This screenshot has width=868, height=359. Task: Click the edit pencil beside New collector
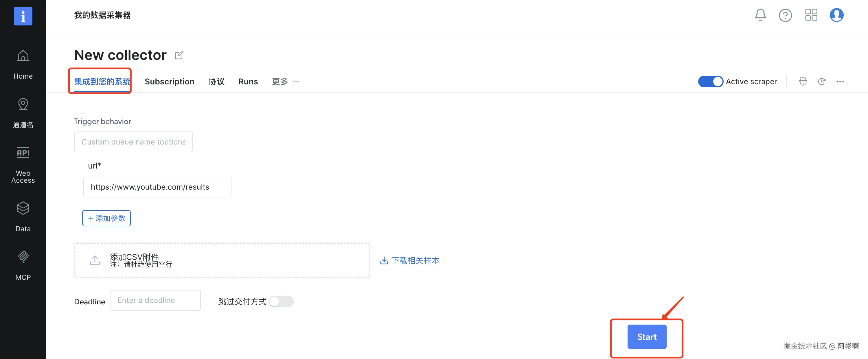(x=179, y=55)
